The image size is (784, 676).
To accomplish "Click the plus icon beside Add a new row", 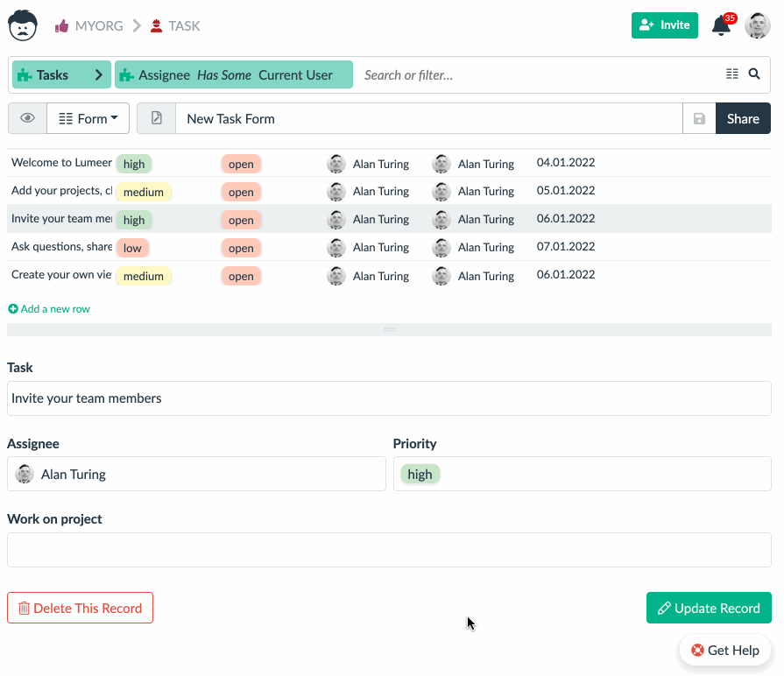I will [x=13, y=309].
